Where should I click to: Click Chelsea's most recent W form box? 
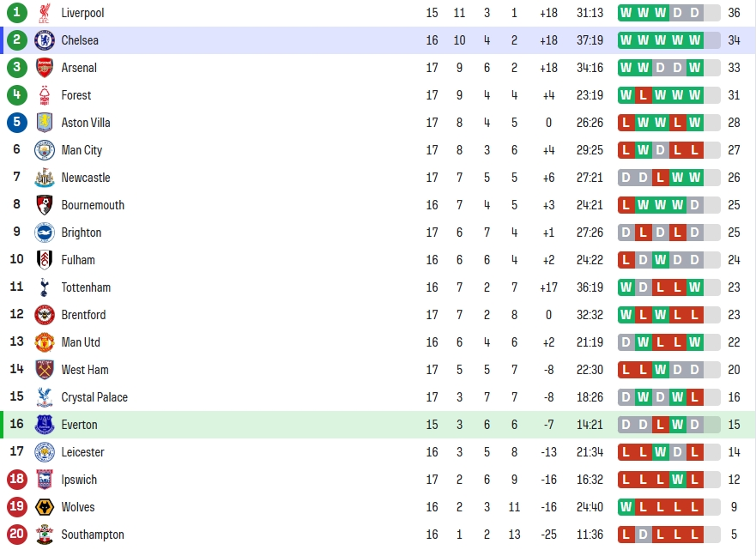(x=695, y=40)
